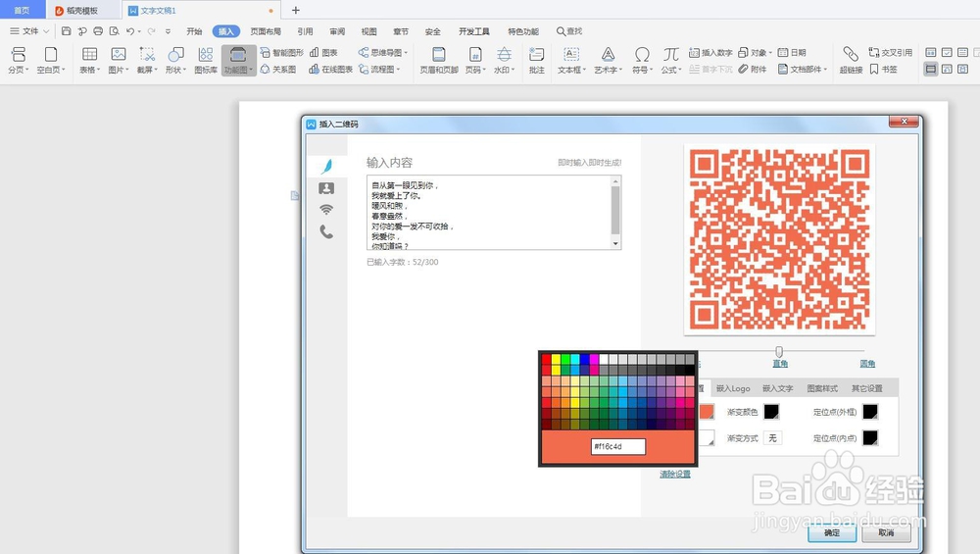Click the 在线图表 online chart icon

tap(330, 70)
